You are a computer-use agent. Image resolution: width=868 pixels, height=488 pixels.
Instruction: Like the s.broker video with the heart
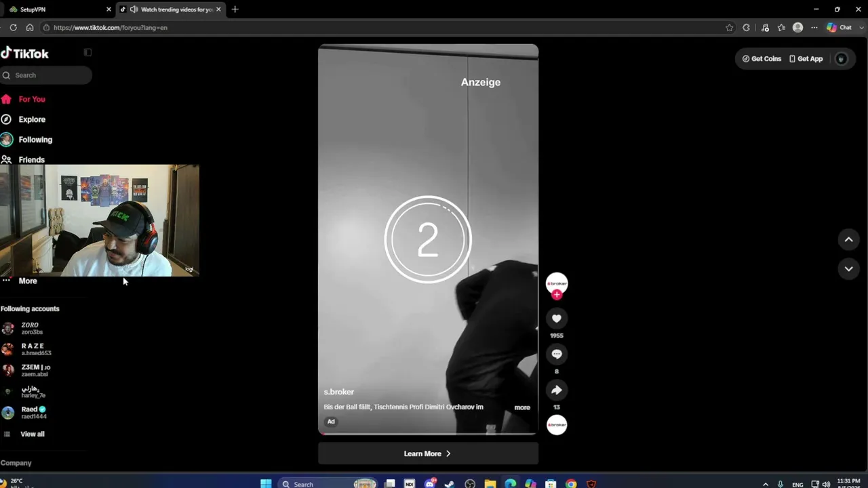tap(557, 319)
